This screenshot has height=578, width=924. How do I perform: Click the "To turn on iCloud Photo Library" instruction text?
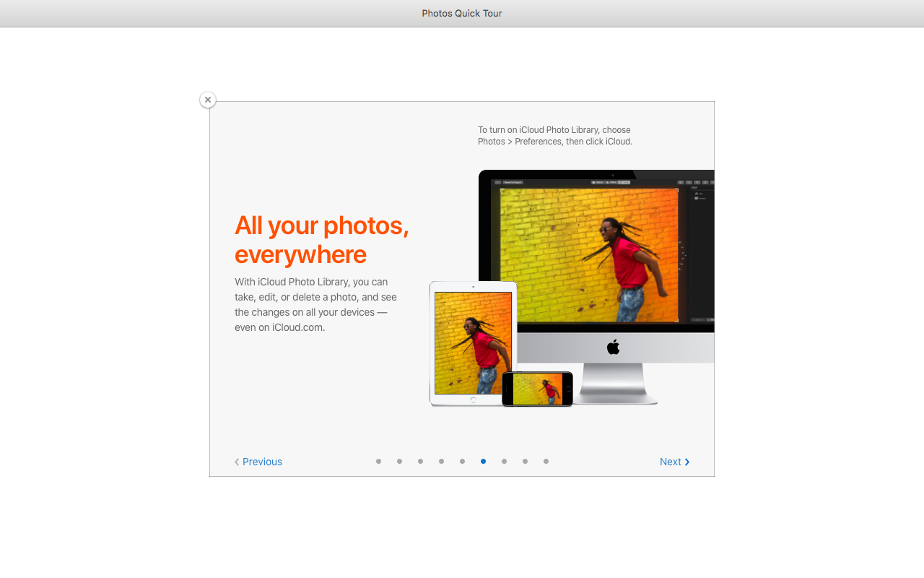tap(554, 136)
